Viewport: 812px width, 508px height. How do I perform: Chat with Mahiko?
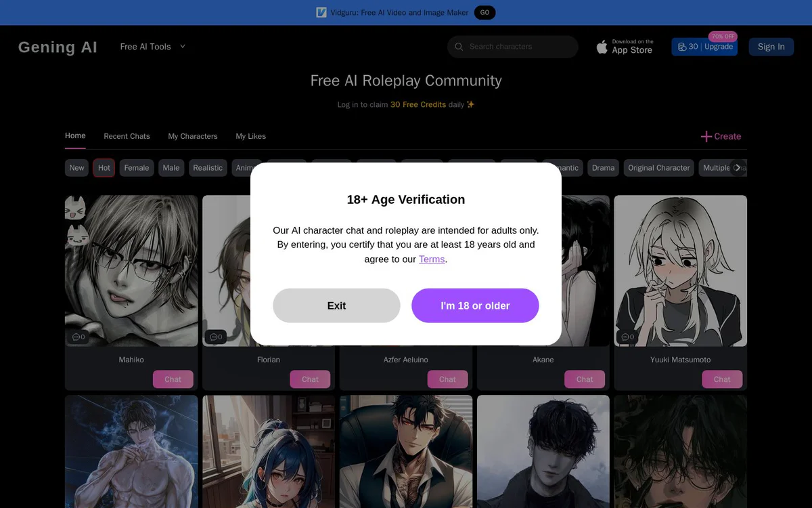coord(173,379)
